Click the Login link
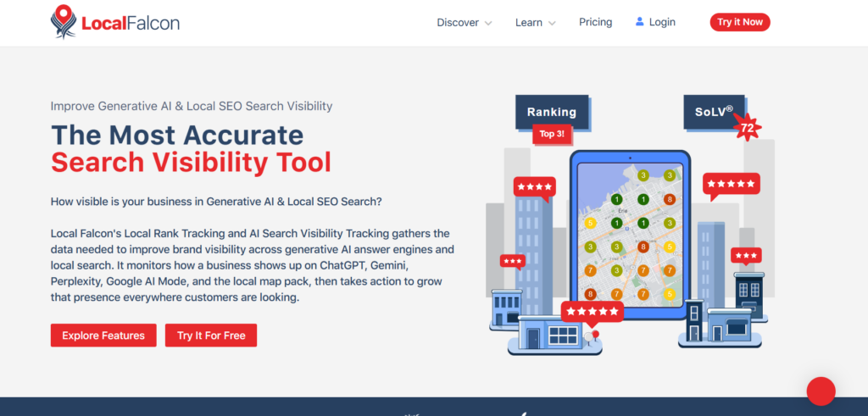Screen dimensions: 868x416 tap(662, 22)
